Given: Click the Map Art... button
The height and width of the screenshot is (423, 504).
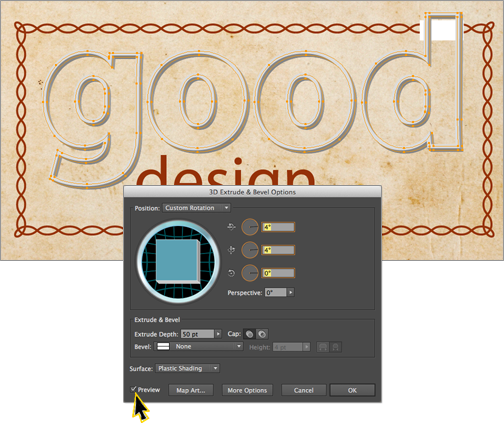Looking at the screenshot, I should (x=191, y=390).
